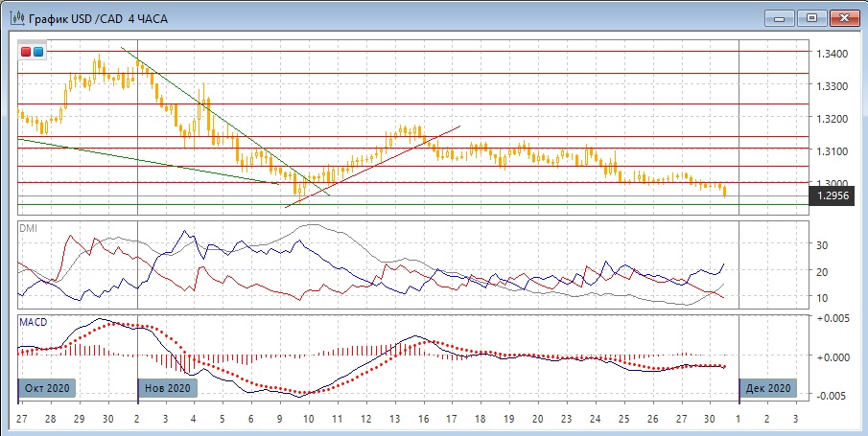Click the date label 10 on time axis

click(x=308, y=418)
